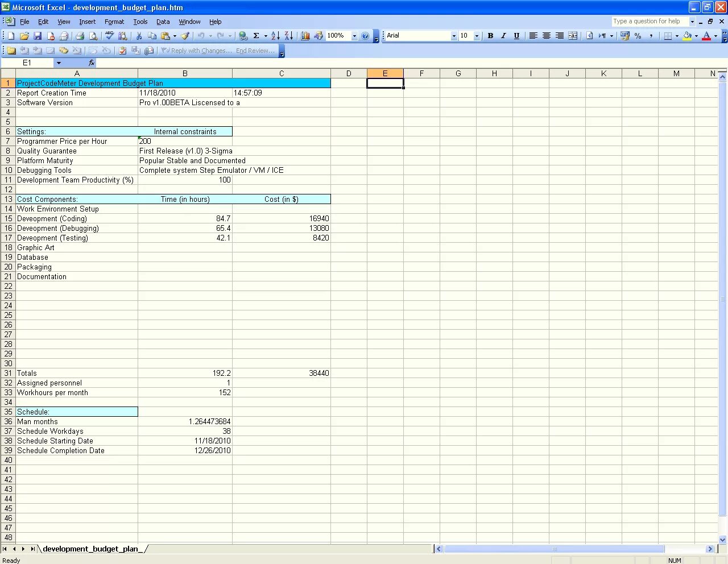Click the Paste clipboard icon
The height and width of the screenshot is (564, 728).
coord(166,36)
